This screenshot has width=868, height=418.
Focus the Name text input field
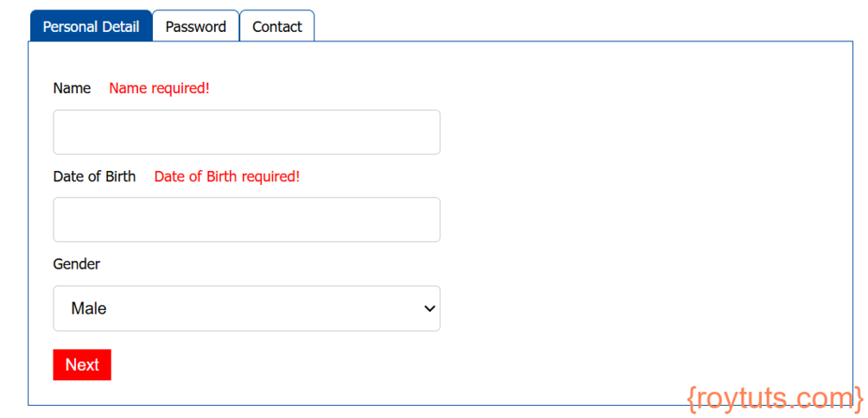246,132
